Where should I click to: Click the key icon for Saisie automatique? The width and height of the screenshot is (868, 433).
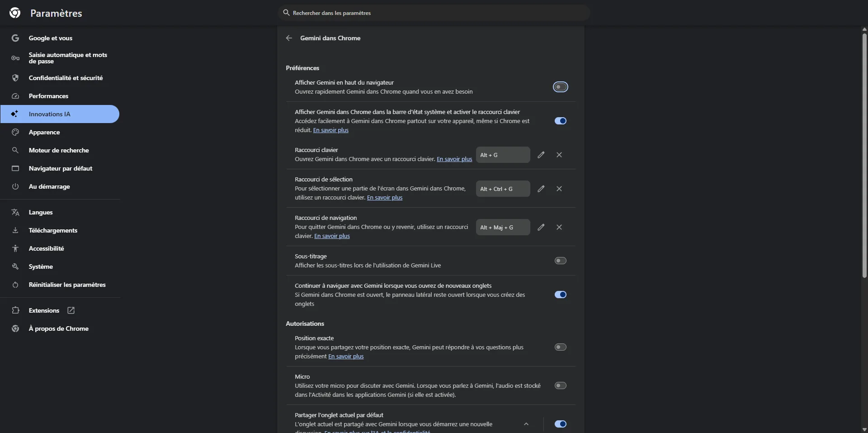pyautogui.click(x=15, y=58)
